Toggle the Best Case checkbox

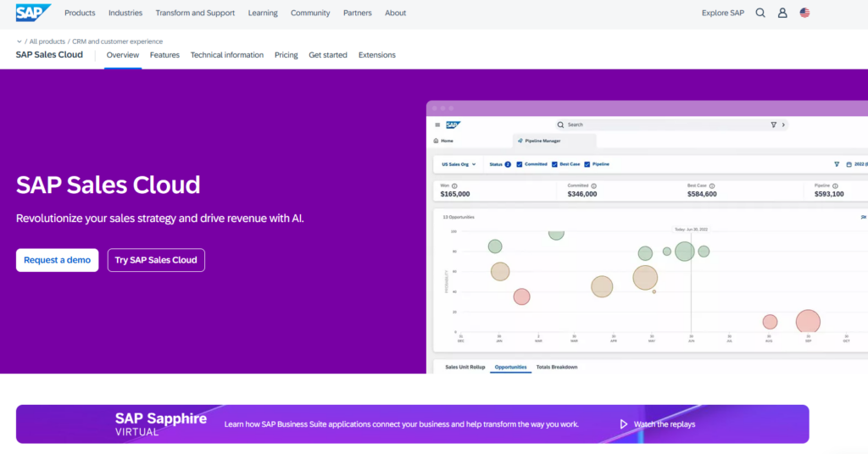coord(554,164)
